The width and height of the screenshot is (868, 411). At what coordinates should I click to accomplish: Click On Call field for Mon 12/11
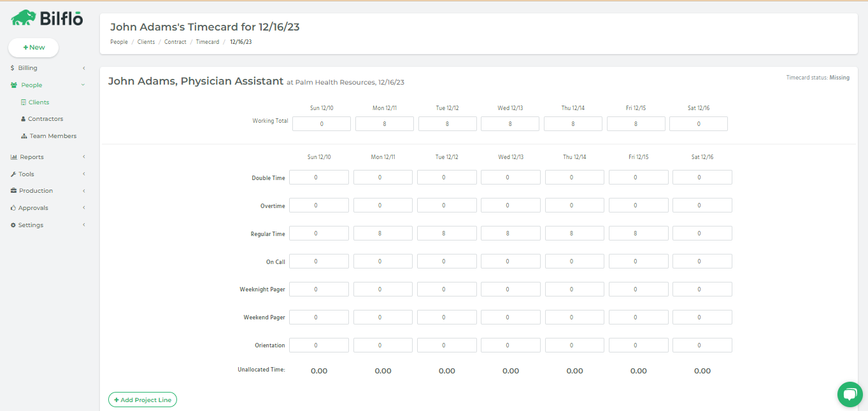[x=383, y=261]
